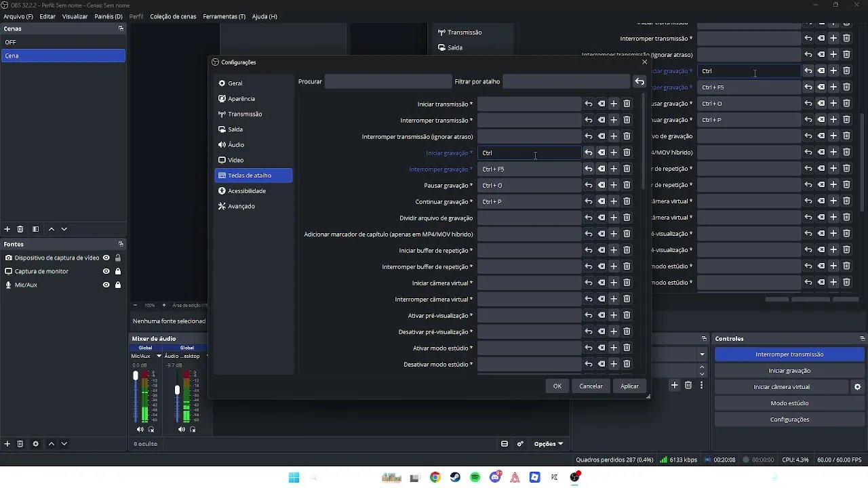Screen dimensions: 868x488
Task: Lock Dispositivo de captura de vídeo source
Action: pos(118,258)
